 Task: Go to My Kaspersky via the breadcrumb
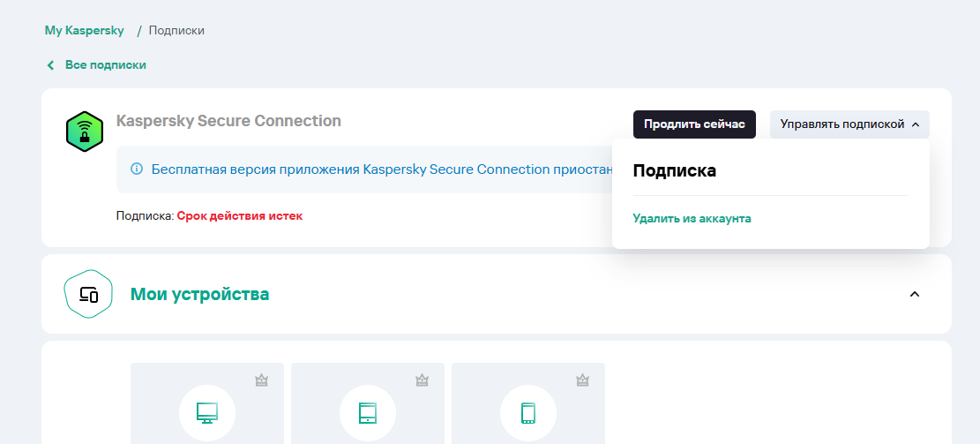[85, 30]
